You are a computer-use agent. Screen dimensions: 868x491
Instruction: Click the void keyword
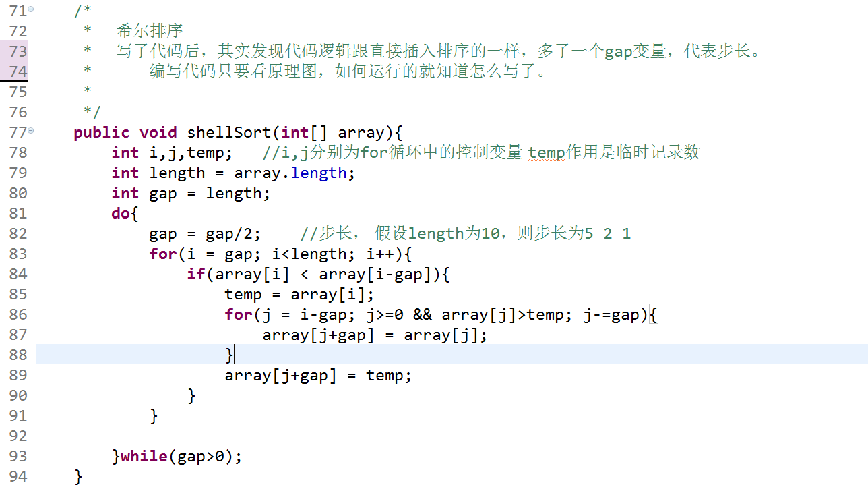point(158,132)
